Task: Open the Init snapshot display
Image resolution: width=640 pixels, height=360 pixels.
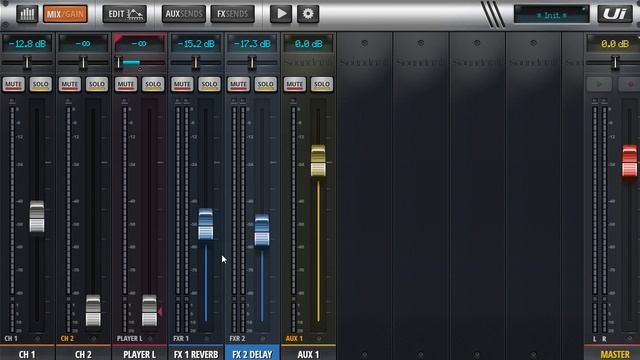Action: 551,15
